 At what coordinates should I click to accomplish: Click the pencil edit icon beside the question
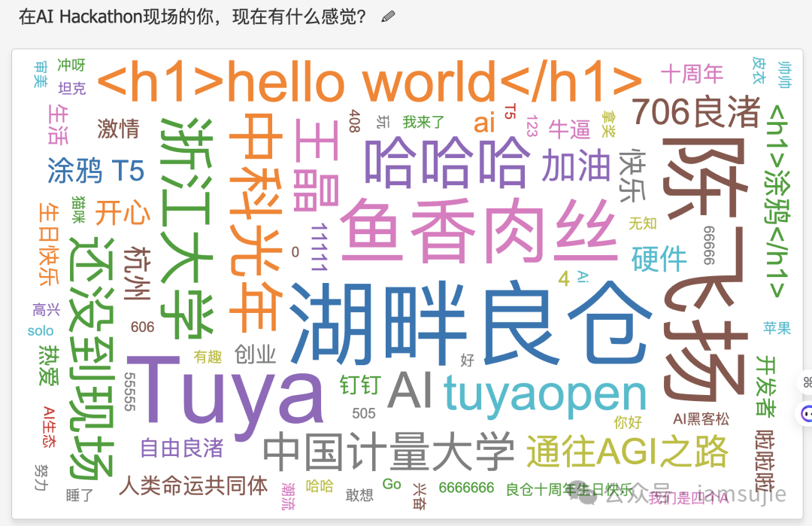[388, 17]
